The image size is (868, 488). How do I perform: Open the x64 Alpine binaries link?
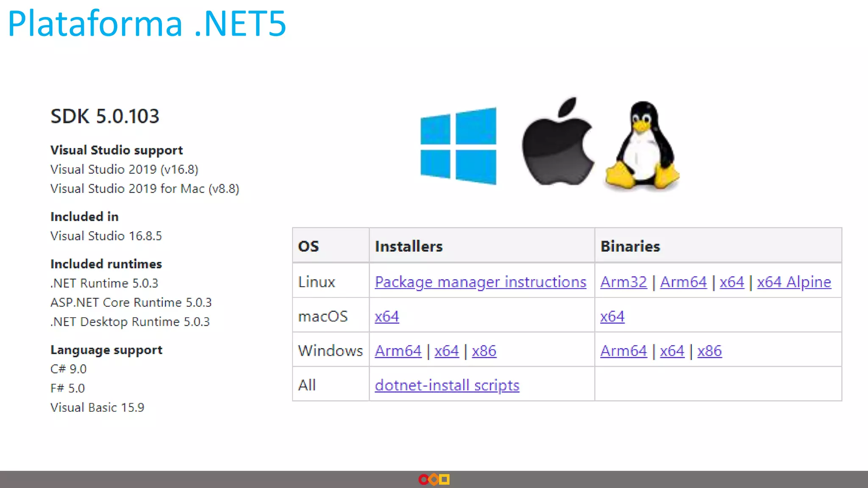click(x=794, y=282)
